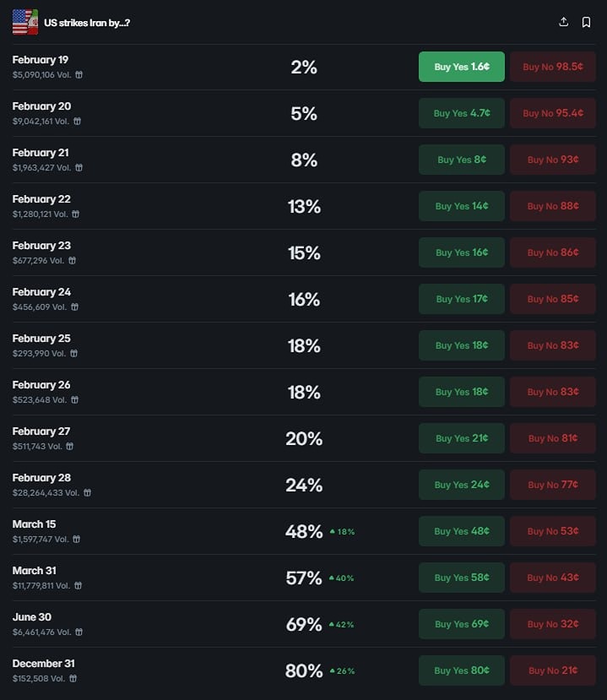
Task: Click the gift icon beside March 31 volume
Action: pos(87,585)
